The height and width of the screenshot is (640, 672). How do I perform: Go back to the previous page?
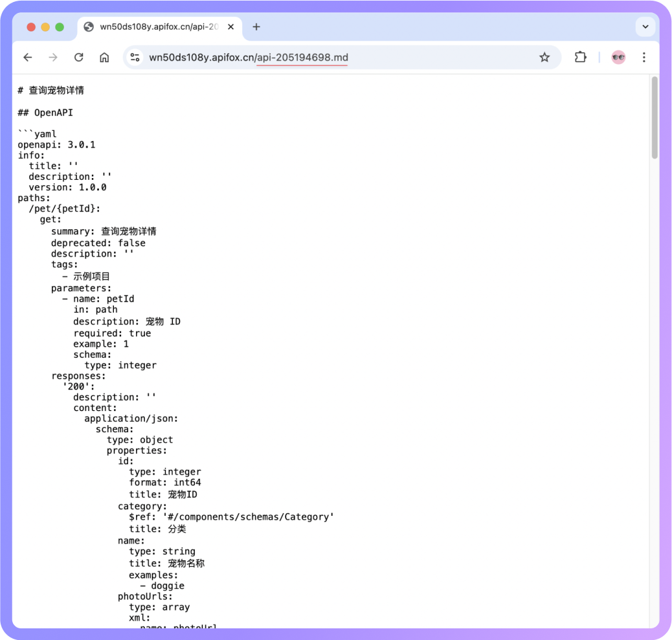point(28,58)
